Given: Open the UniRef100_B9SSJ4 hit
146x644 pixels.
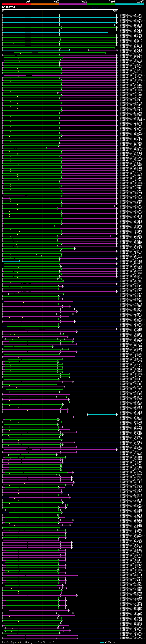Looking at the screenshot, I should pyautogui.click(x=131, y=25).
